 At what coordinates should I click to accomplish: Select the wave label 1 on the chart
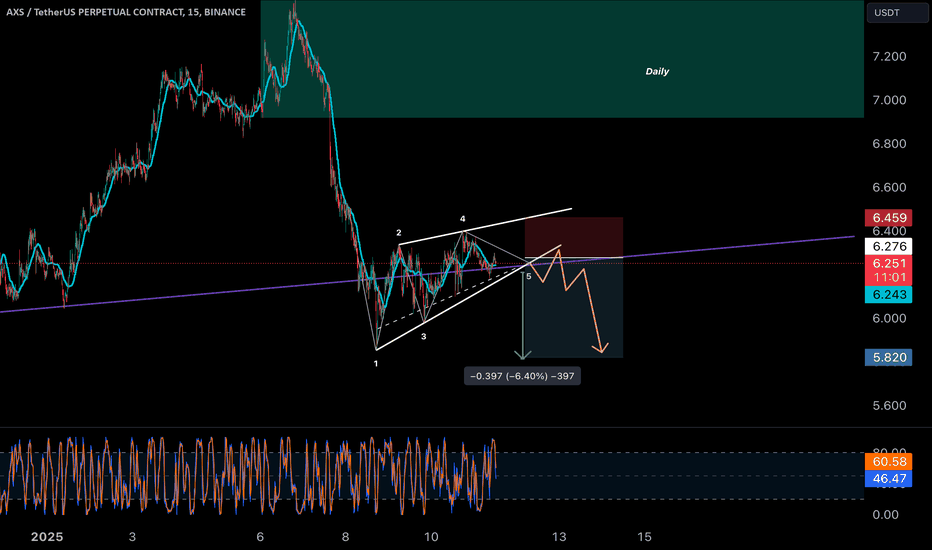[x=376, y=363]
